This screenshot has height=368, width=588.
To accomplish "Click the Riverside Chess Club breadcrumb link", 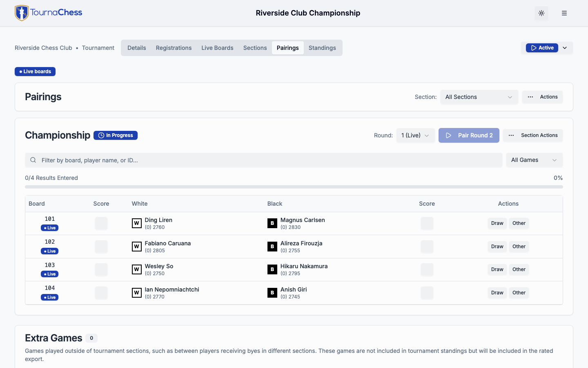I will 43,48.
